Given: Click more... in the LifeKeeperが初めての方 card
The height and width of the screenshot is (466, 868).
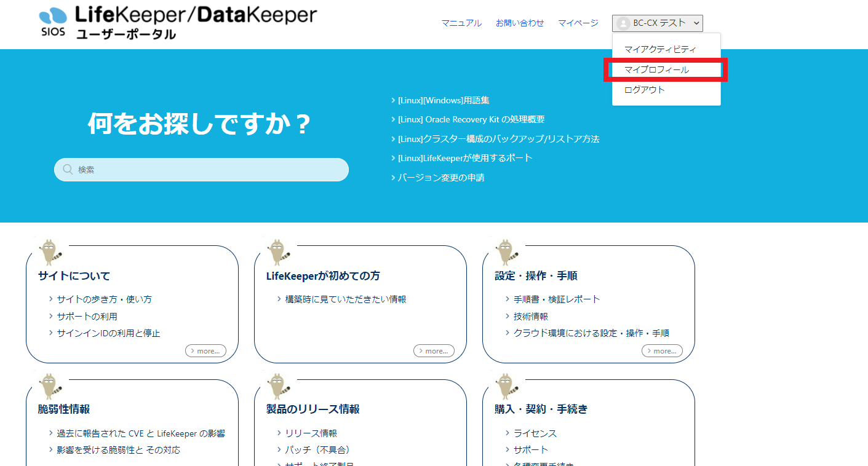Looking at the screenshot, I should 434,351.
